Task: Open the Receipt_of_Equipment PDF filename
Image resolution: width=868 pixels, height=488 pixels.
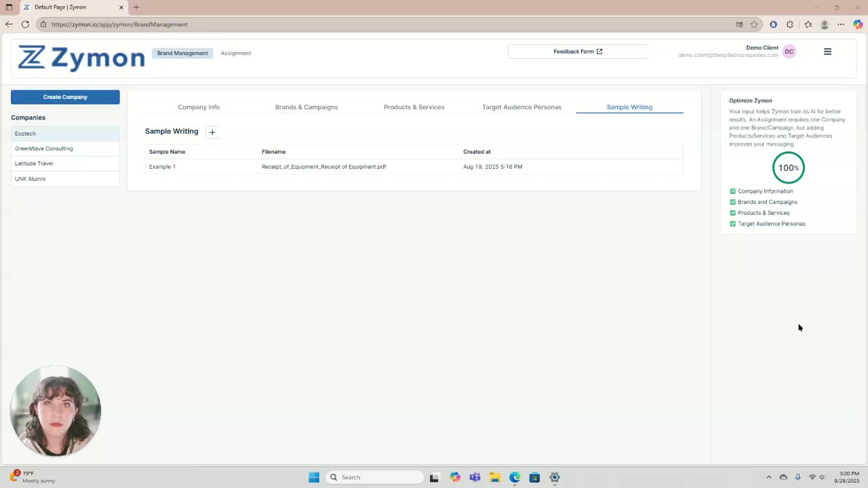Action: 324,167
